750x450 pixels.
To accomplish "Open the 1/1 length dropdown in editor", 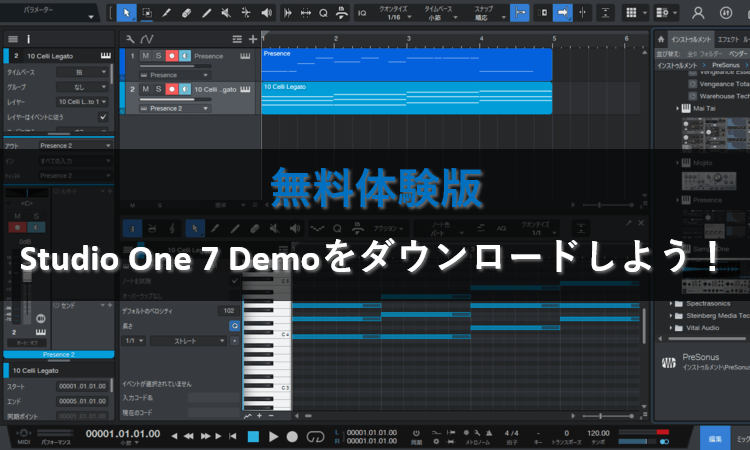I will pyautogui.click(x=134, y=341).
